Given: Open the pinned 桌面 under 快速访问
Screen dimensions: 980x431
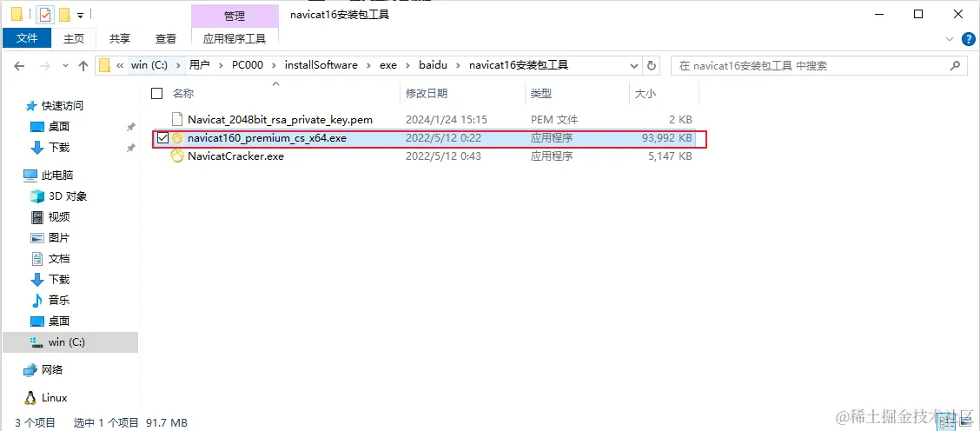Looking at the screenshot, I should point(59,127).
